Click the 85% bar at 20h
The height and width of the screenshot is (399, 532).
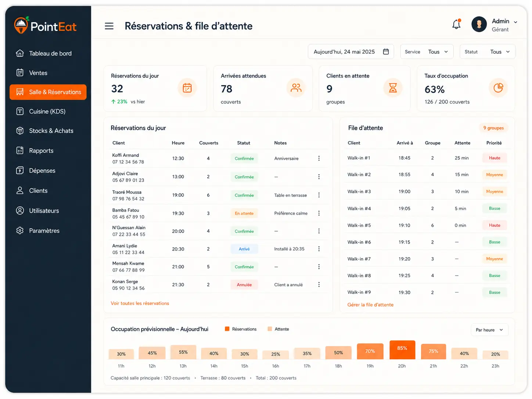402,350
